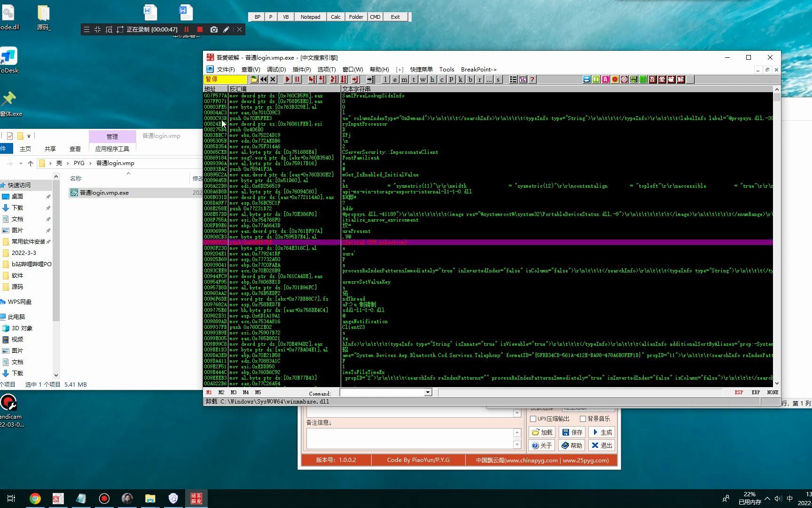
Task: Pause execution with red pause icon
Action: click(x=297, y=79)
